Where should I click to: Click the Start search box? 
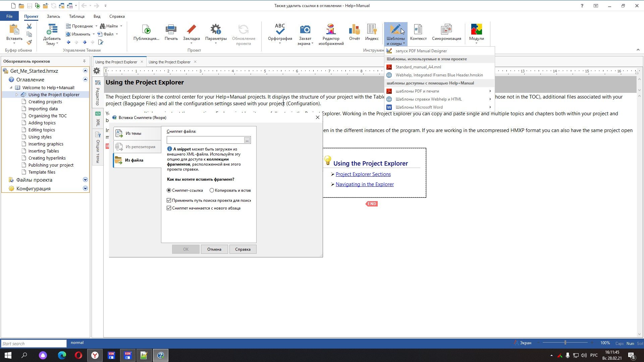[x=34, y=344]
